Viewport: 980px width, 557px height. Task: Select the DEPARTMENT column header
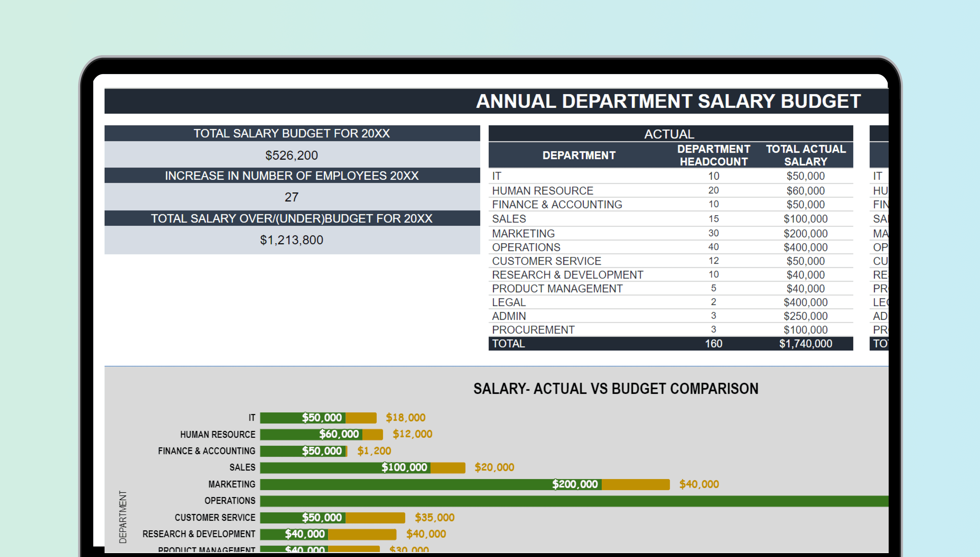579,155
